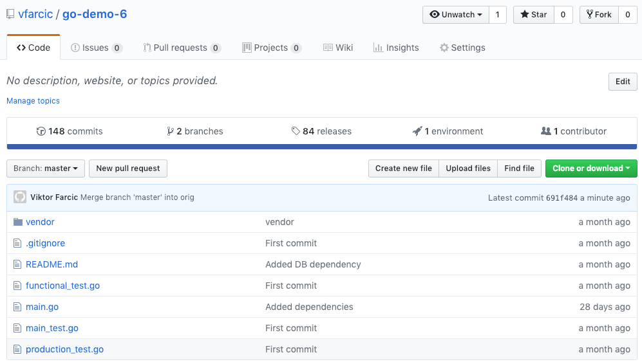Click the repository book icon beside vfarcic
642x364 pixels.
coord(10,14)
